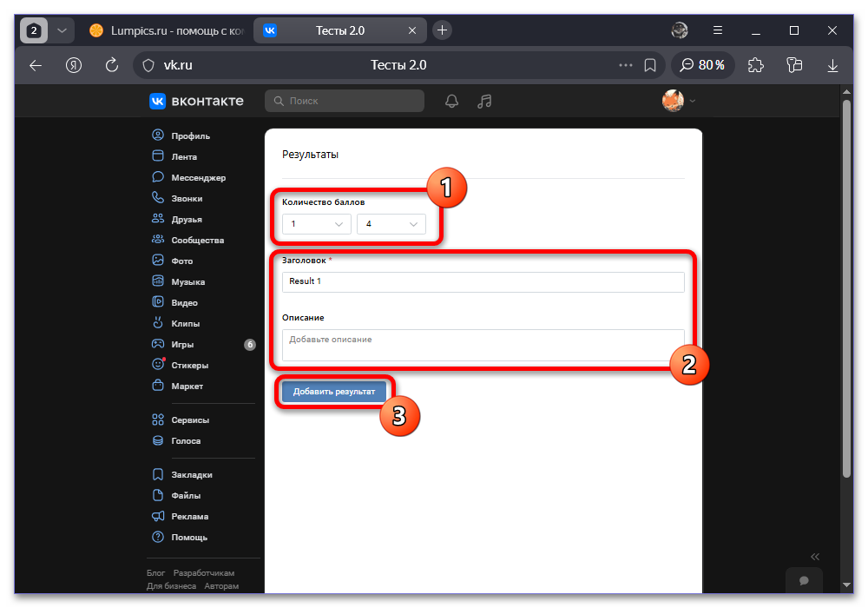The image size is (868, 608).
Task: Open the minimum score dropdown showing 1
Action: coord(317,224)
